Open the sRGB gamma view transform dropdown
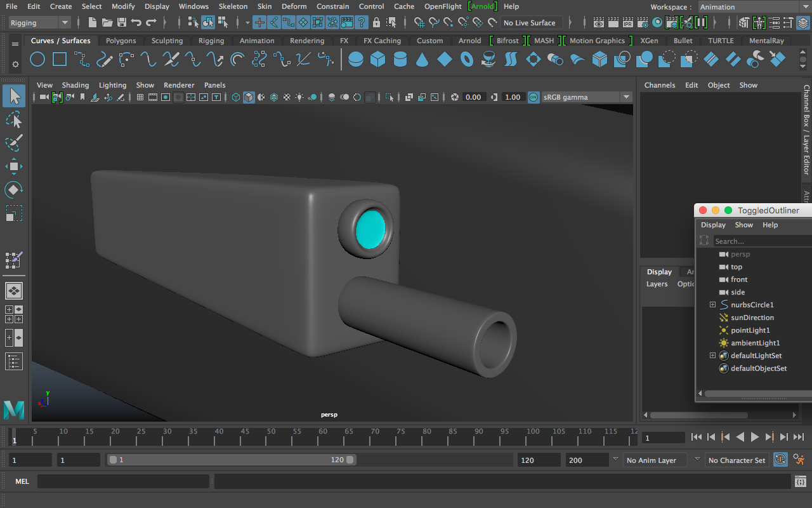 [x=586, y=97]
